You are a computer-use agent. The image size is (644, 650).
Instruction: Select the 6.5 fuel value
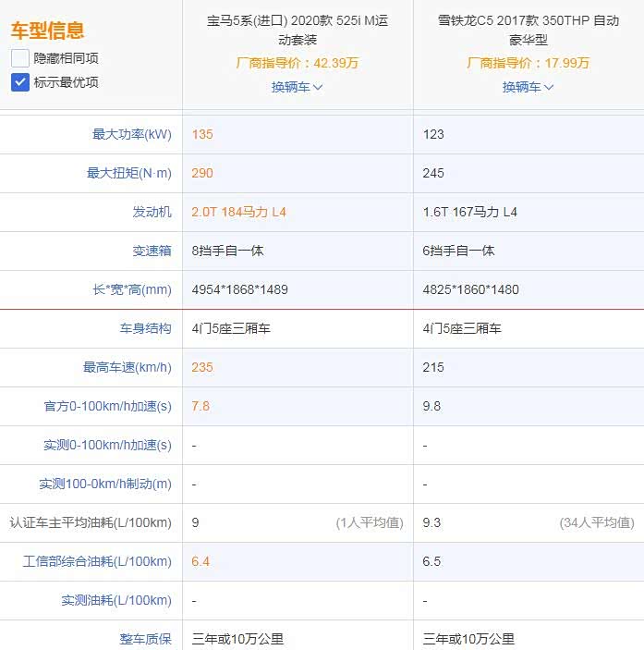tap(431, 561)
